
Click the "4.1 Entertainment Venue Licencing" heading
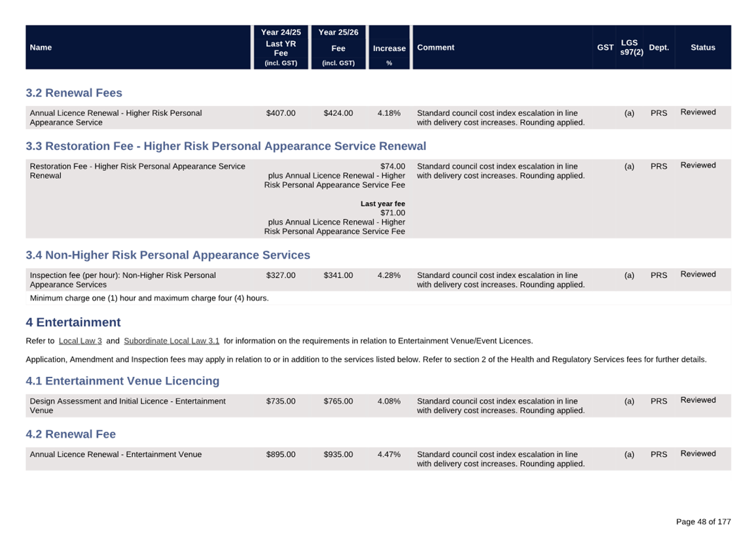pyautogui.click(x=122, y=381)
